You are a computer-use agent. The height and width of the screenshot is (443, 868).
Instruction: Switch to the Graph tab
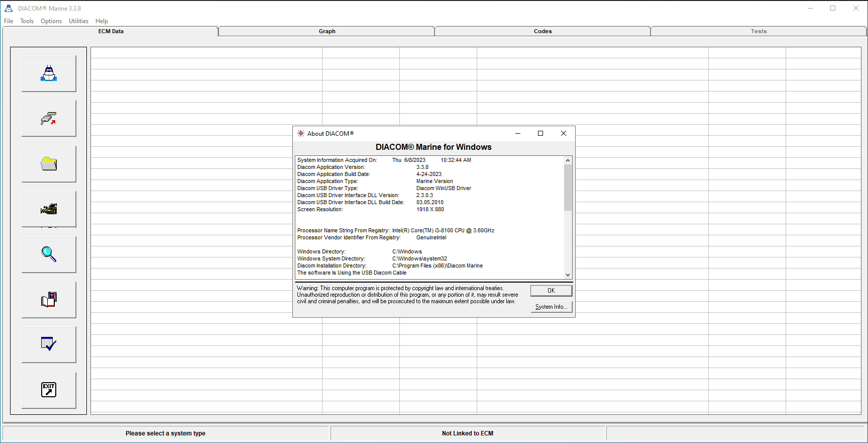pyautogui.click(x=327, y=31)
